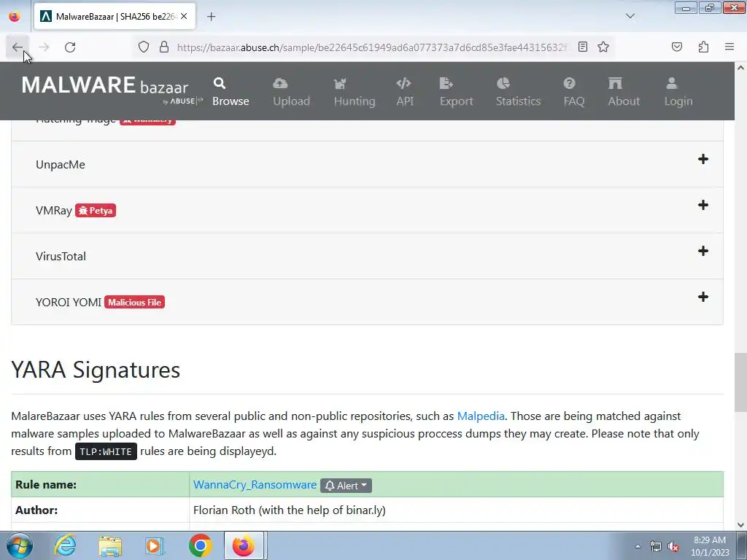Screen dimensions: 747x560
Task: Click the UnpacMe row label
Action: [x=61, y=164]
